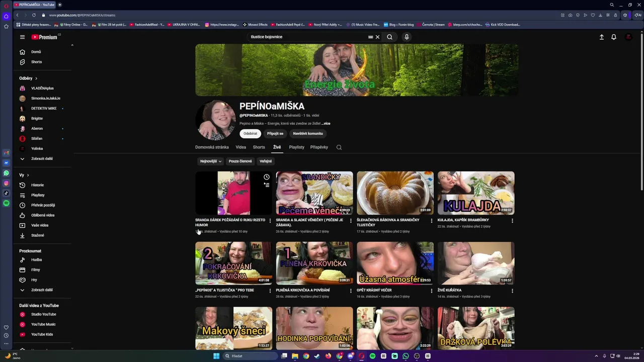Switch to Domovská stránka tab
Viewport: 644px width, 362px height.
pyautogui.click(x=212, y=147)
